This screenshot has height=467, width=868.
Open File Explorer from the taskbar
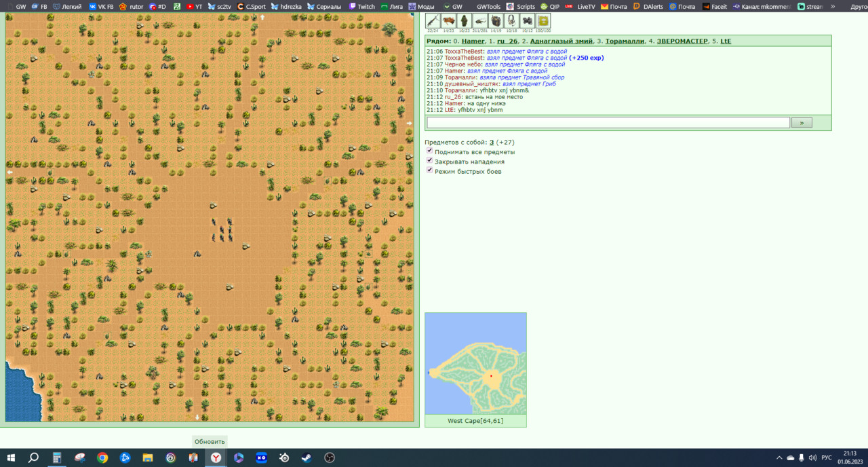click(147, 457)
